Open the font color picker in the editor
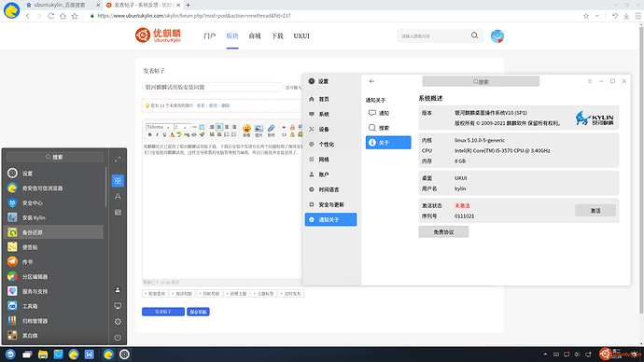The width and height of the screenshot is (644, 362). pyautogui.click(x=172, y=134)
